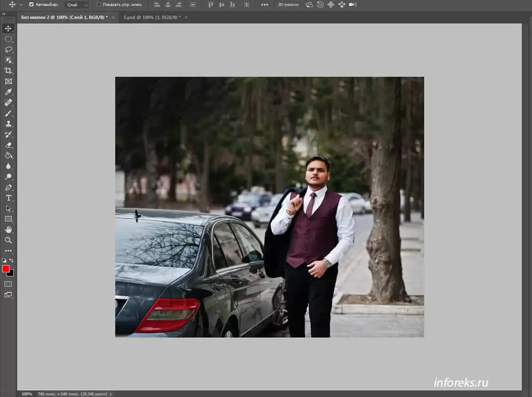The width and height of the screenshot is (532, 397).
Task: Switch to the 5.psd document tab
Action: 152,17
